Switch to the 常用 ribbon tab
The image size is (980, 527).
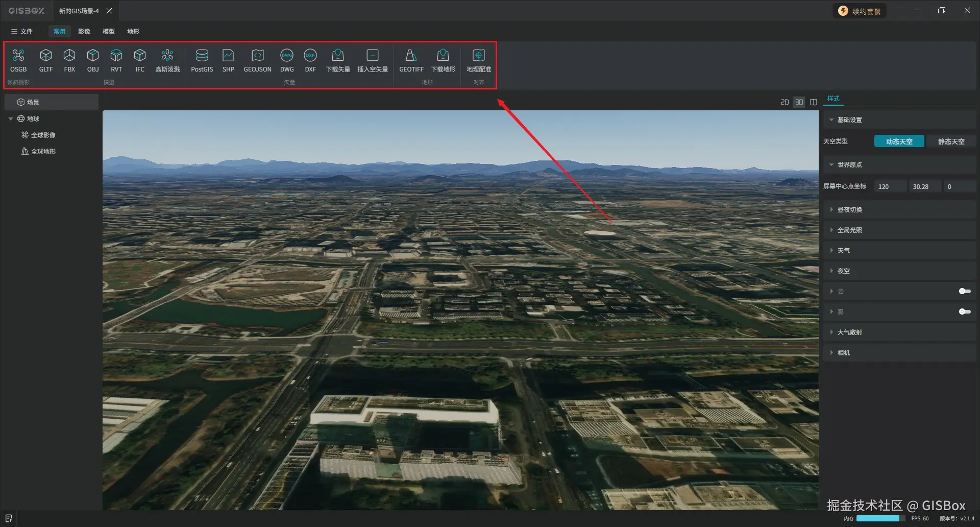click(x=60, y=32)
